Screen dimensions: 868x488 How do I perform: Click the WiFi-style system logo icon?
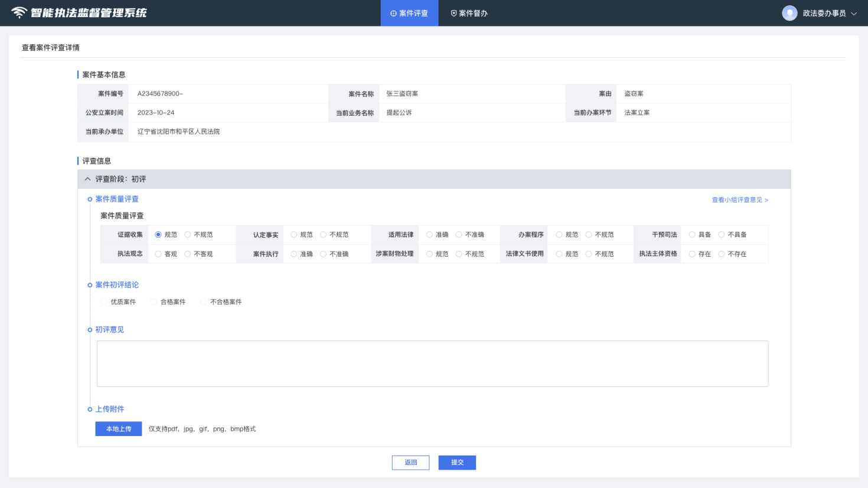point(19,13)
